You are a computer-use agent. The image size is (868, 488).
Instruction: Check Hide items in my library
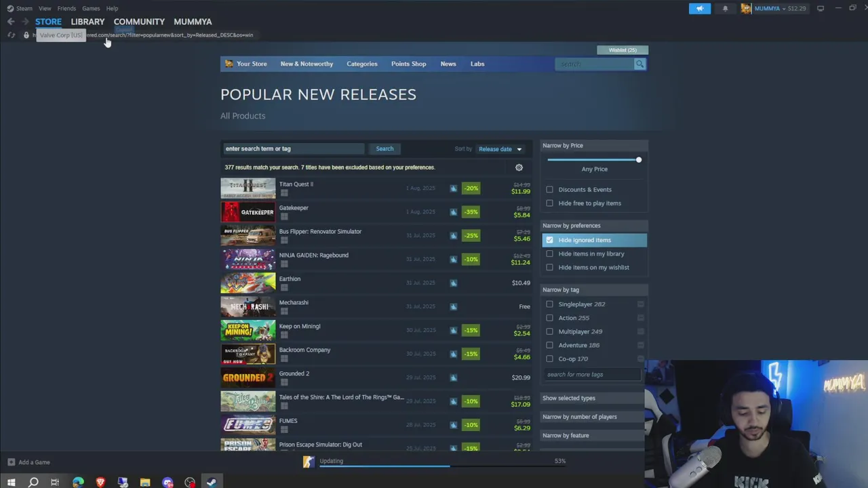click(x=549, y=253)
